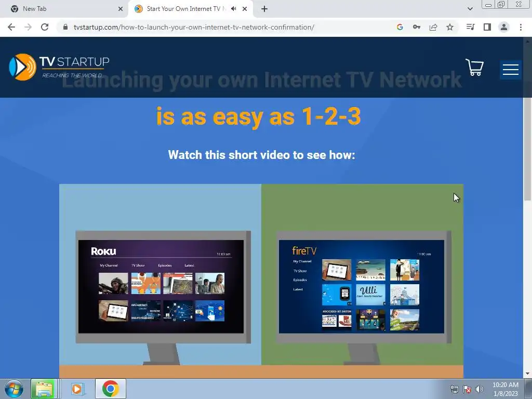Reload the tvstartup.com page
The image size is (532, 399).
click(x=45, y=27)
